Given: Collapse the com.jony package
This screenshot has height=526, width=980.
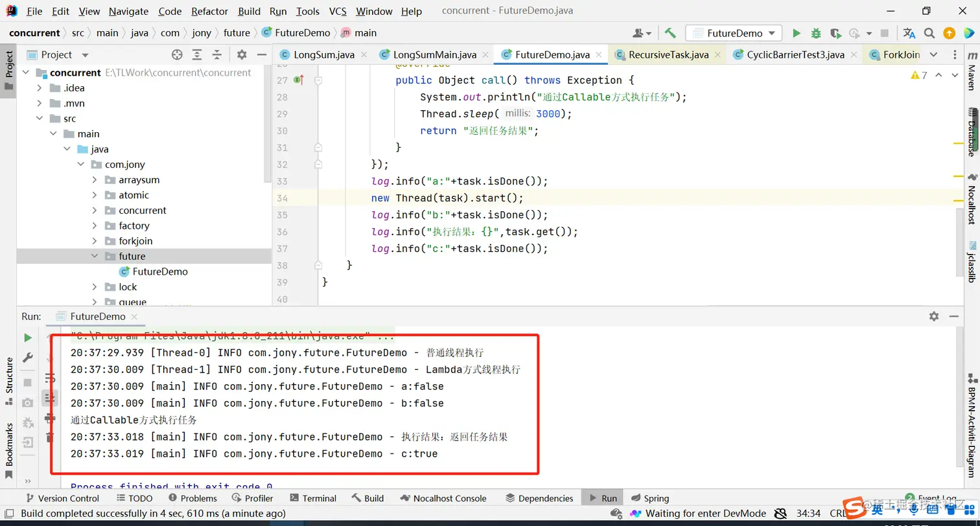Looking at the screenshot, I should tap(80, 165).
